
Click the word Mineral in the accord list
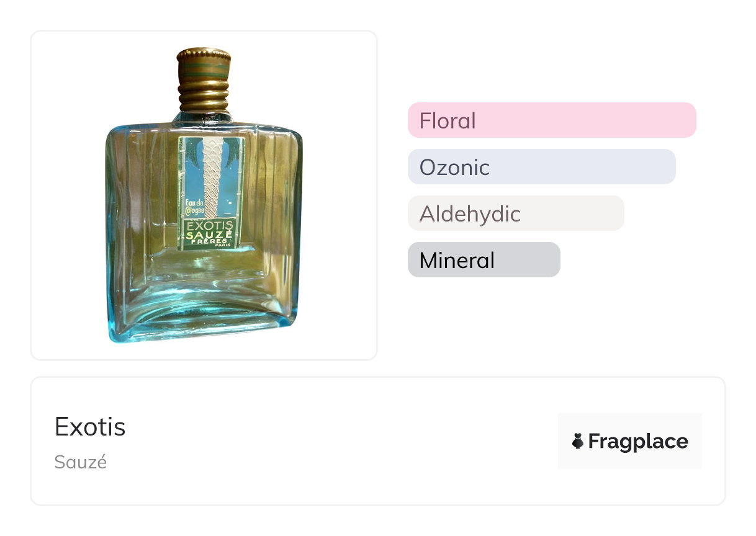click(x=457, y=261)
